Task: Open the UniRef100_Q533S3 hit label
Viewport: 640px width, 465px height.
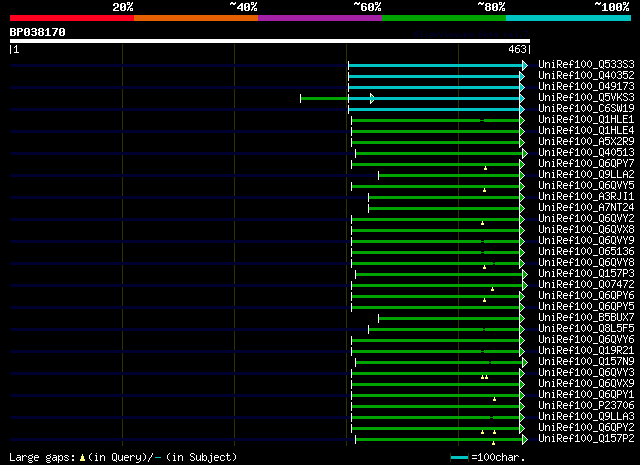Action: coord(586,65)
